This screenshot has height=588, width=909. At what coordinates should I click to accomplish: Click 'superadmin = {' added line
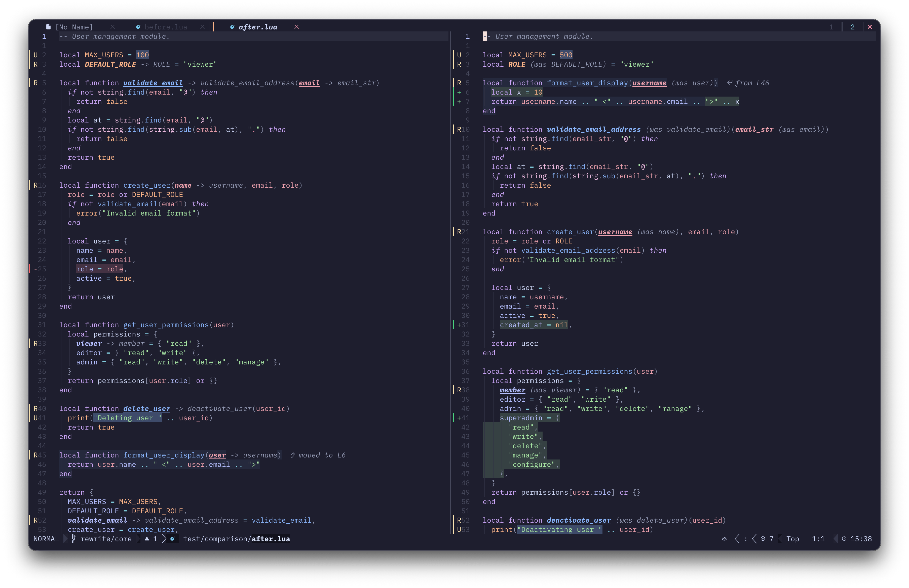[x=530, y=418]
